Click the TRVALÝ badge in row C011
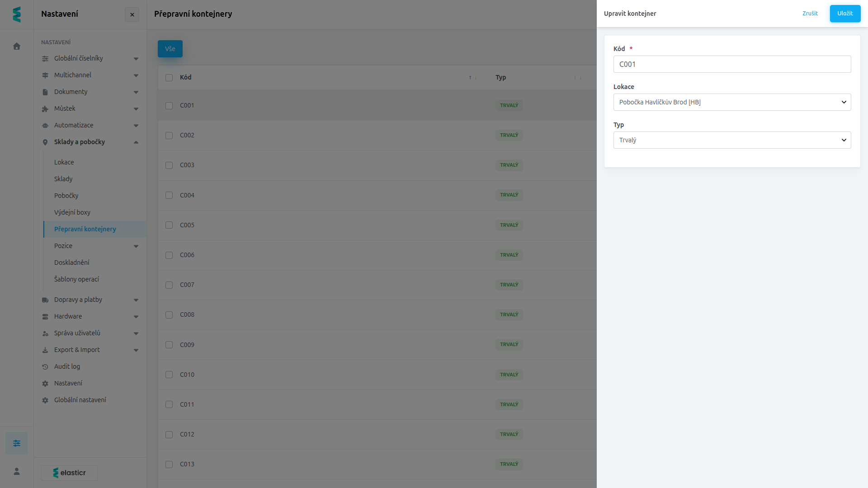The image size is (868, 488). pyautogui.click(x=509, y=404)
